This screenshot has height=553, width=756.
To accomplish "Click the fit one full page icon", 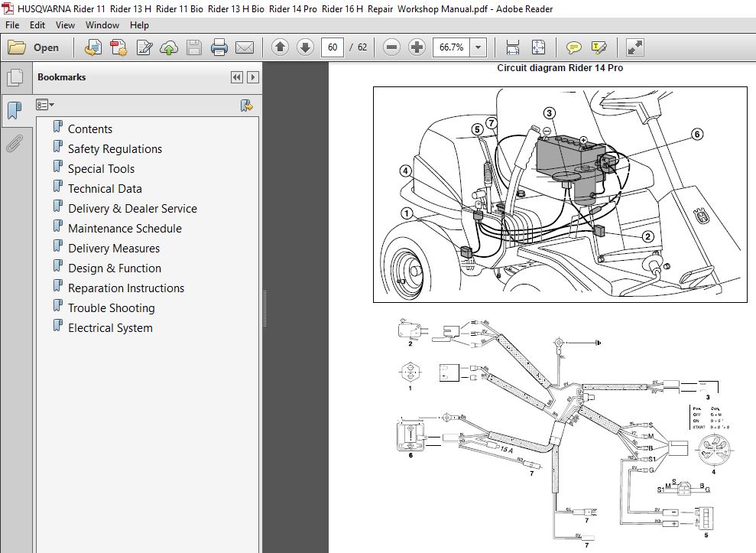I will point(538,47).
